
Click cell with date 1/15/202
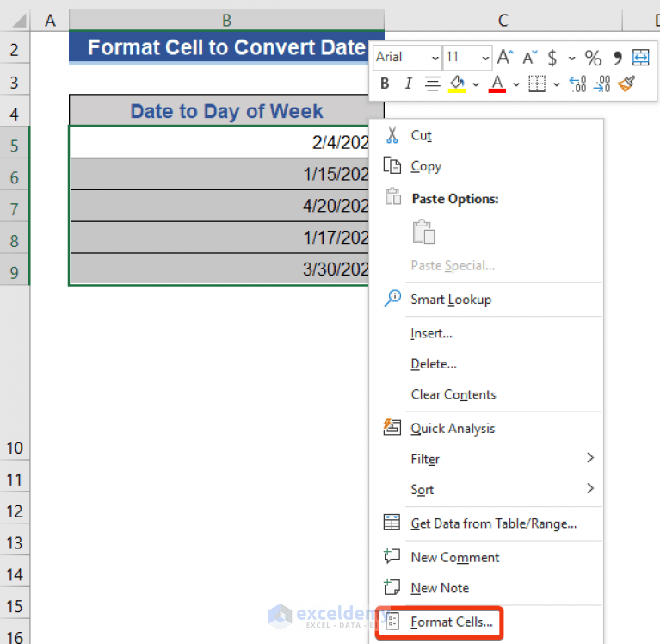219,174
